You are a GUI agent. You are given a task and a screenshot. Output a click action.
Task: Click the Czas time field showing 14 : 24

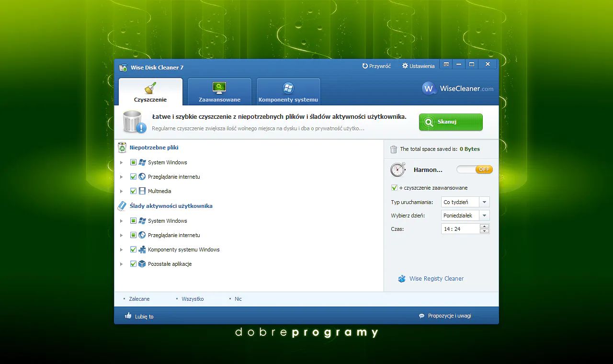460,229
